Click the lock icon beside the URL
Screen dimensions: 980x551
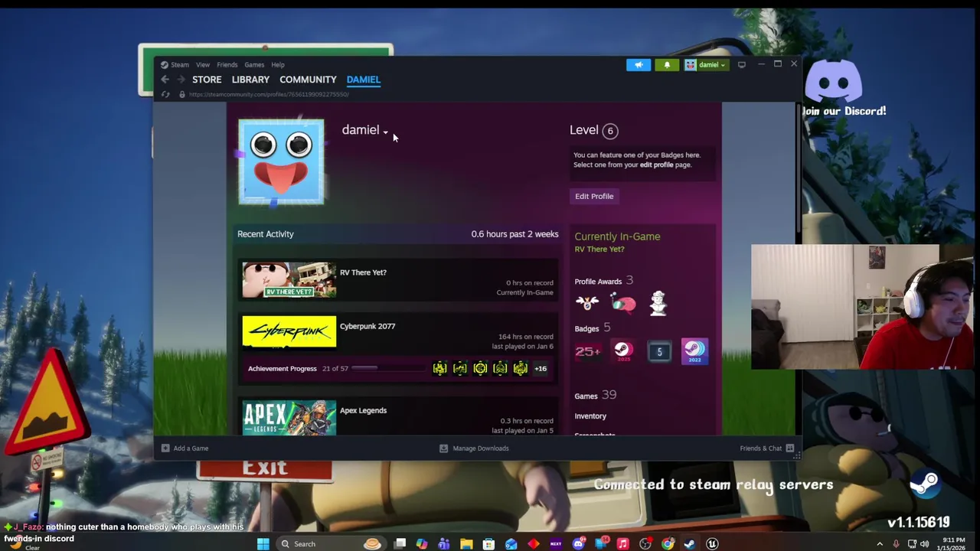click(x=181, y=94)
